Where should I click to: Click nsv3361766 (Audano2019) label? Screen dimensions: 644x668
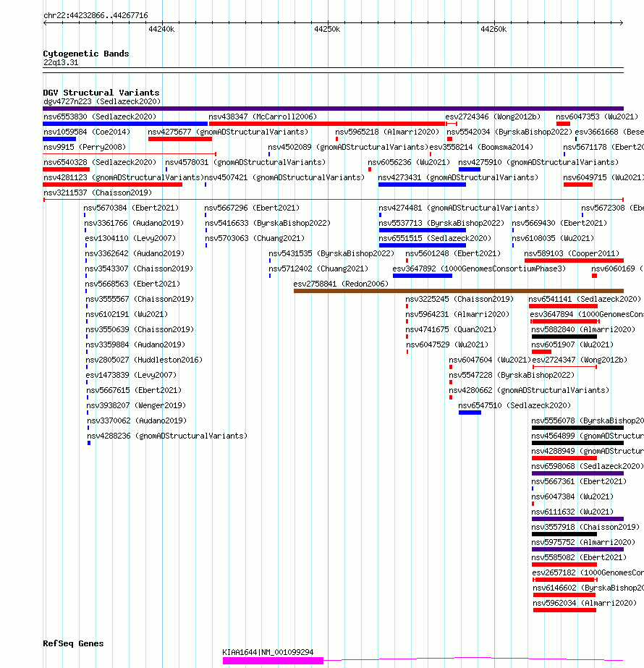[x=134, y=223]
